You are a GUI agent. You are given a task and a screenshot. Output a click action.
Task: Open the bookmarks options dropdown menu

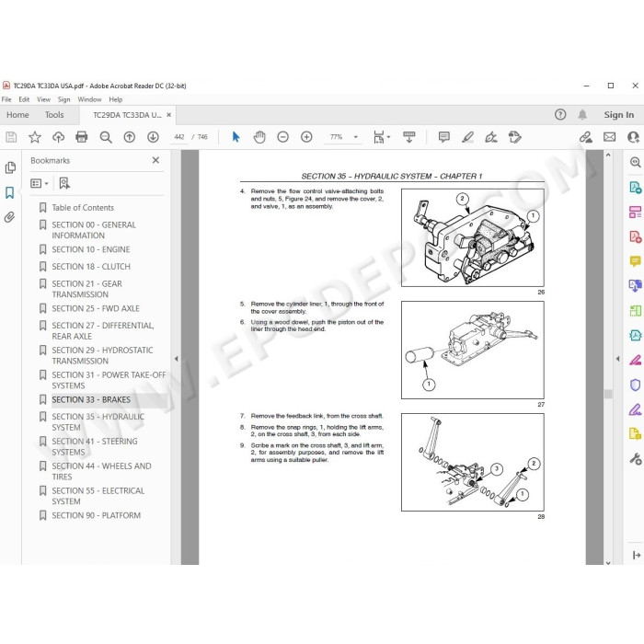pyautogui.click(x=40, y=183)
